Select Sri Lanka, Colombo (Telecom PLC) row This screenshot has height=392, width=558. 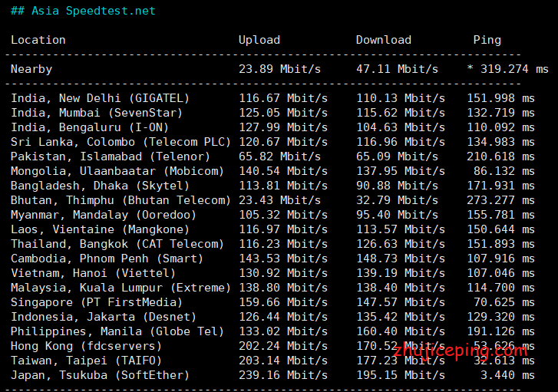point(121,142)
